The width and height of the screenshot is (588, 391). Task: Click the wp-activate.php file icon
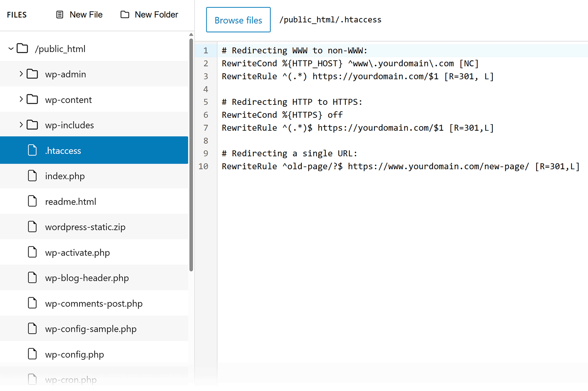pyautogui.click(x=32, y=252)
